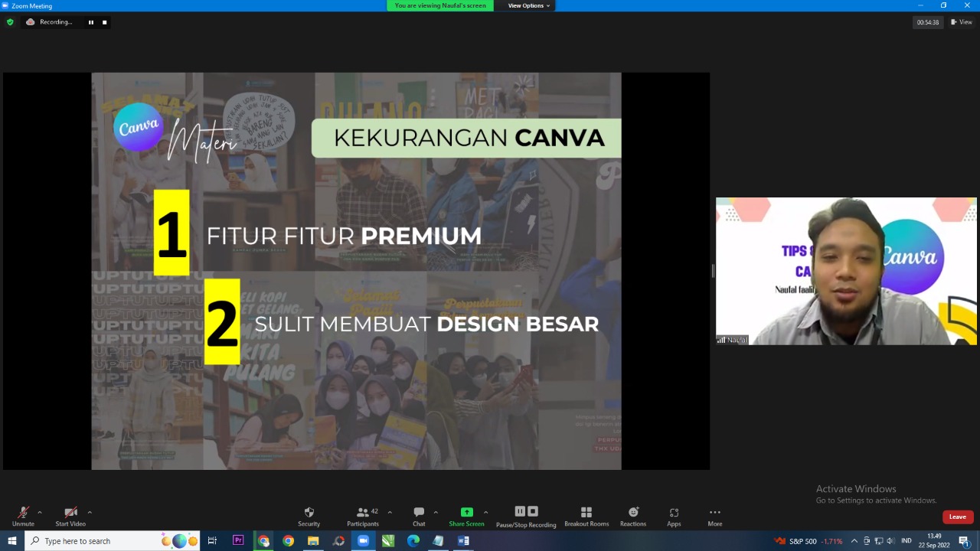The height and width of the screenshot is (551, 980).
Task: Click the green Share Screen button
Action: tap(466, 517)
